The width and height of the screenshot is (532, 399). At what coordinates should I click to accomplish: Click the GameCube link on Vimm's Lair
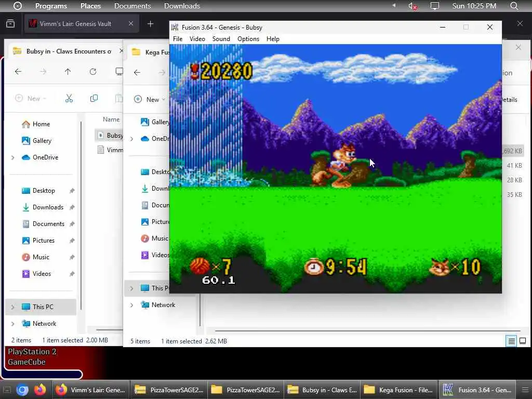[26, 362]
